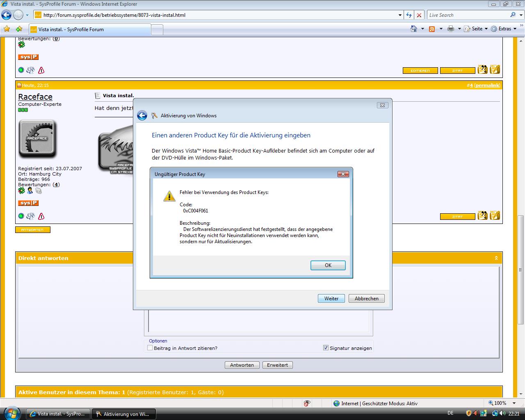
Task: Click the sysP badge under Raceface profile
Action: [x=28, y=203]
